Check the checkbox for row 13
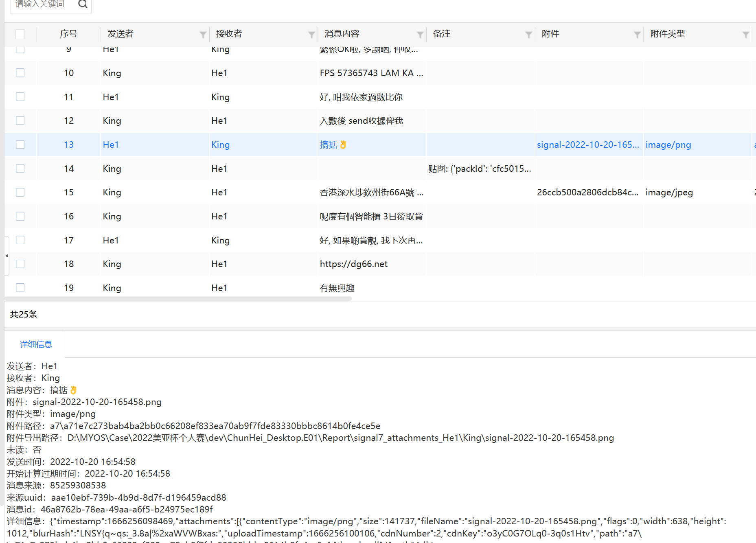Viewport: 756px width, 543px height. (20, 145)
